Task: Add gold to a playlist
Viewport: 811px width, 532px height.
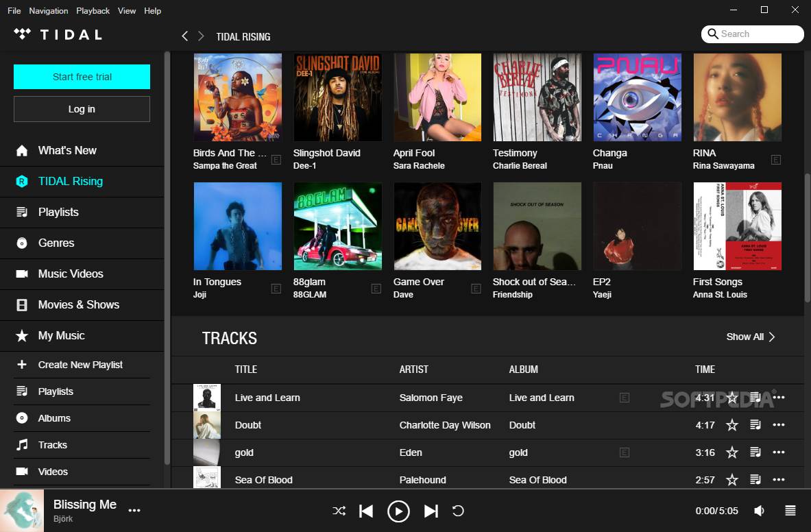Action: 755,452
